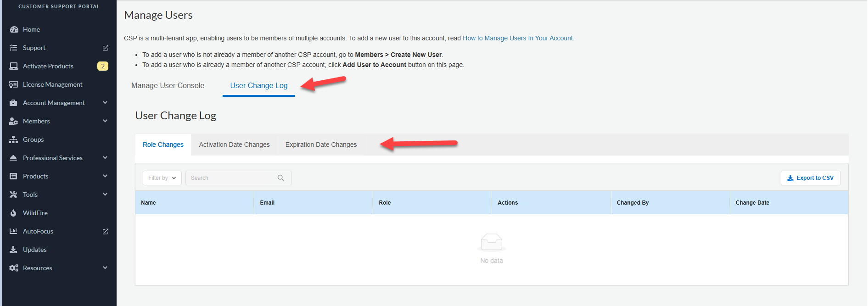This screenshot has width=868, height=306.
Task: Expand the Account Management menu chevron
Action: point(105,103)
